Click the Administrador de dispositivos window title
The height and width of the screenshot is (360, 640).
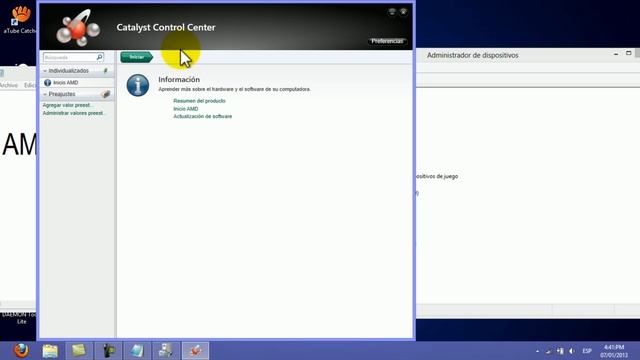(x=473, y=55)
